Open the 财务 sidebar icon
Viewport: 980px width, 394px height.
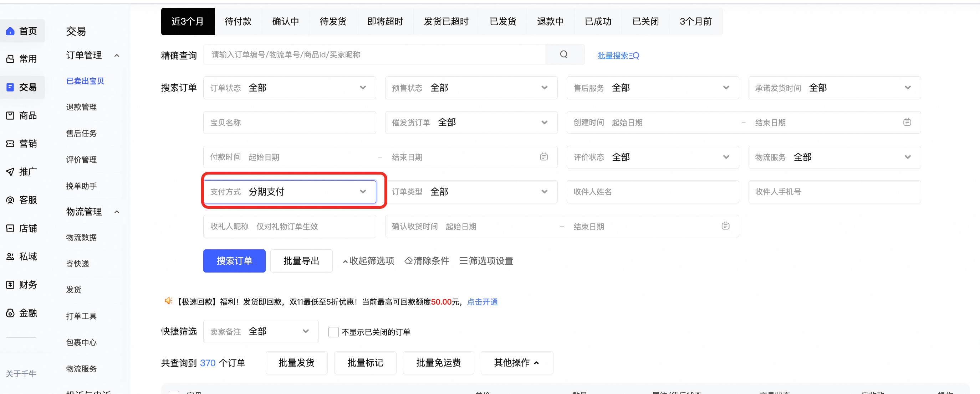[x=10, y=285]
